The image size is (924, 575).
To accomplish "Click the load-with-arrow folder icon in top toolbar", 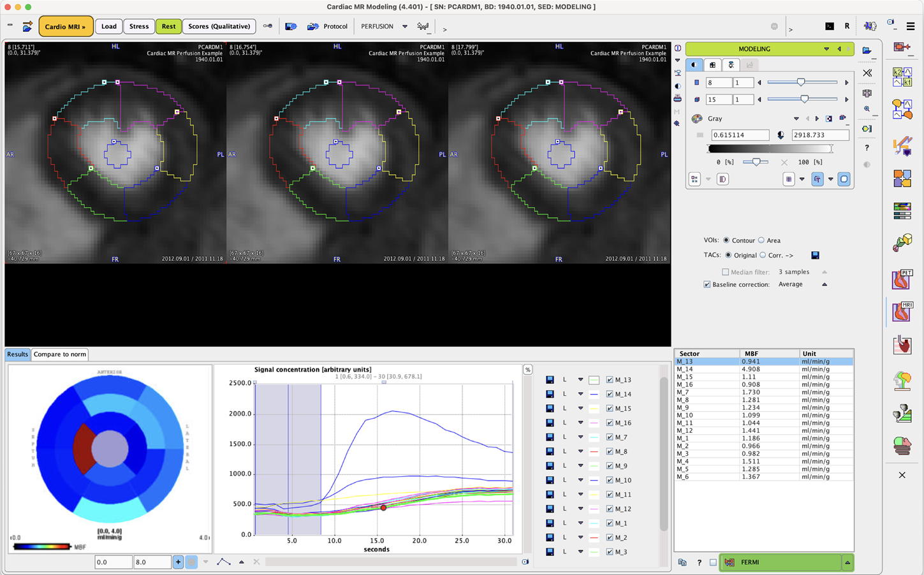I will (x=27, y=26).
